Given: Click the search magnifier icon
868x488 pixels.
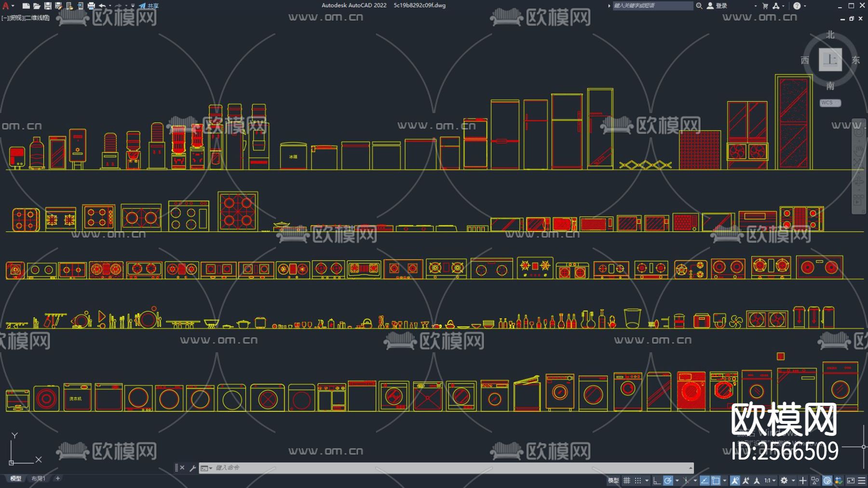Looking at the screenshot, I should click(x=699, y=6).
